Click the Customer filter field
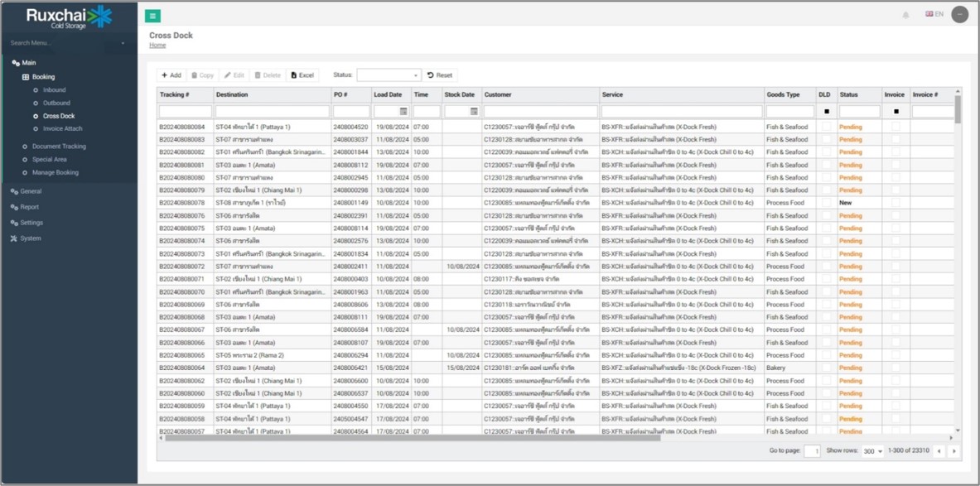980x486 pixels. (x=541, y=111)
